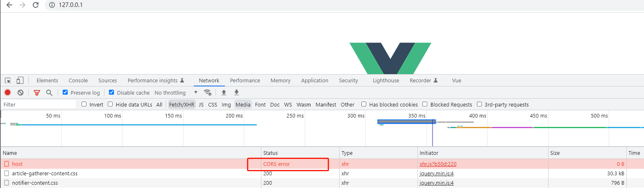
Task: Filter by CSS requests
Action: (213, 104)
